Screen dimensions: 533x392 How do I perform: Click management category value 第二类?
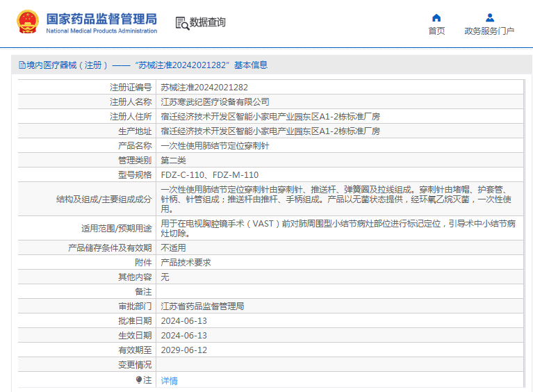coord(173,161)
